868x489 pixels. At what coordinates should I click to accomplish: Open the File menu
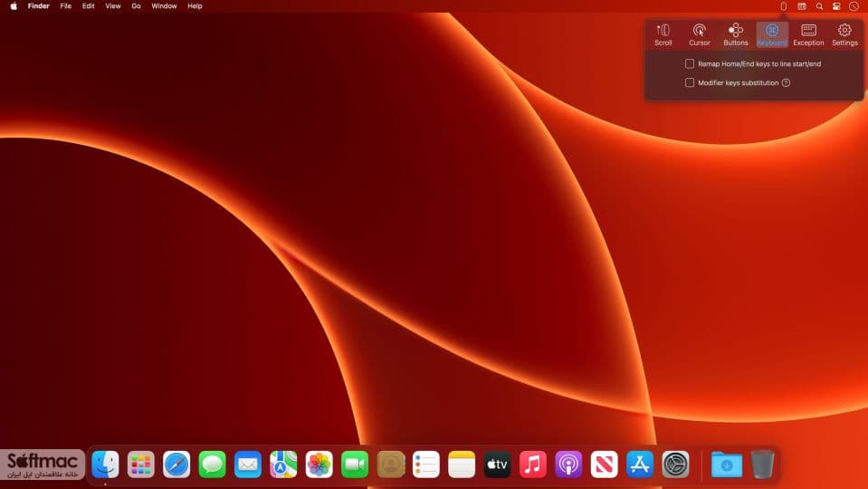66,6
